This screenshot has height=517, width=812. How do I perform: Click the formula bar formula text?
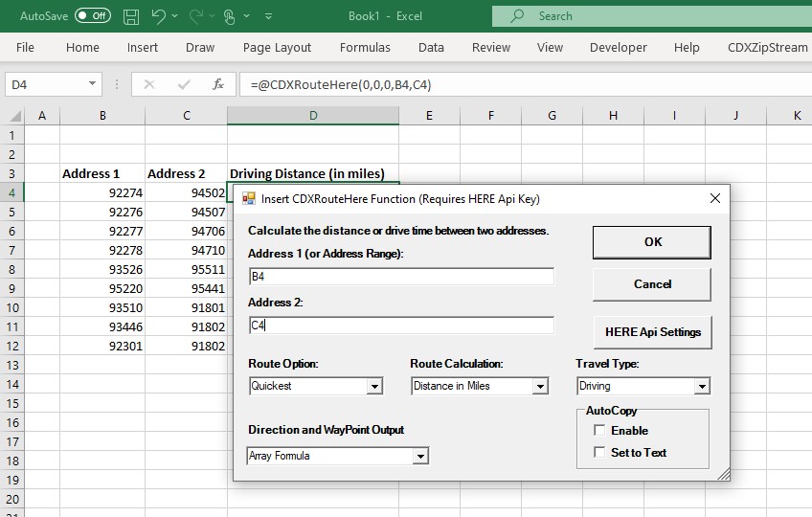[x=341, y=84]
